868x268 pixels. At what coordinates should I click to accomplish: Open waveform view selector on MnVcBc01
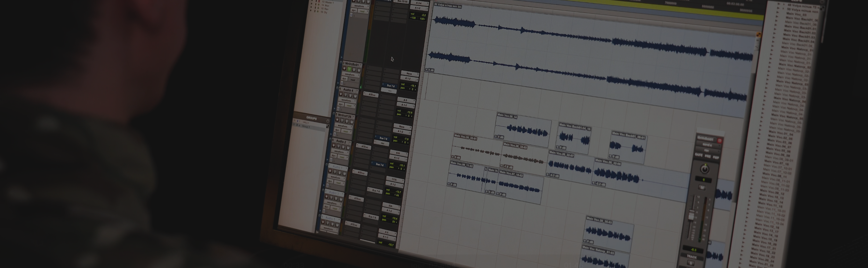pos(351,75)
